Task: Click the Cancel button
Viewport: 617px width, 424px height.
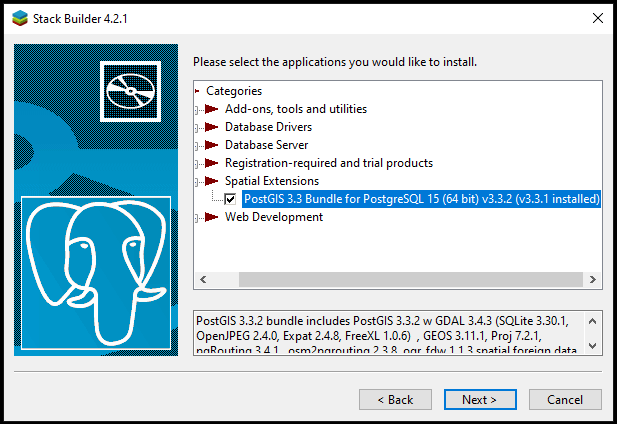Action: pos(565,400)
